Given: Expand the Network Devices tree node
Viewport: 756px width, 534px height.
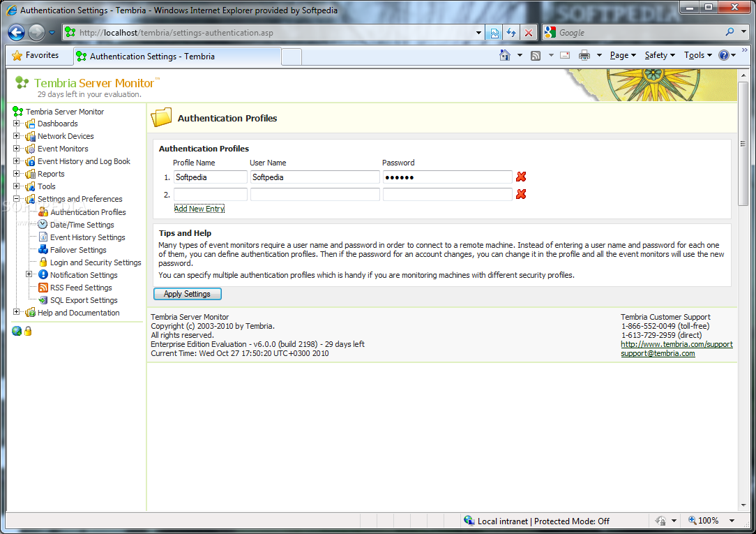Looking at the screenshot, I should click(x=17, y=136).
